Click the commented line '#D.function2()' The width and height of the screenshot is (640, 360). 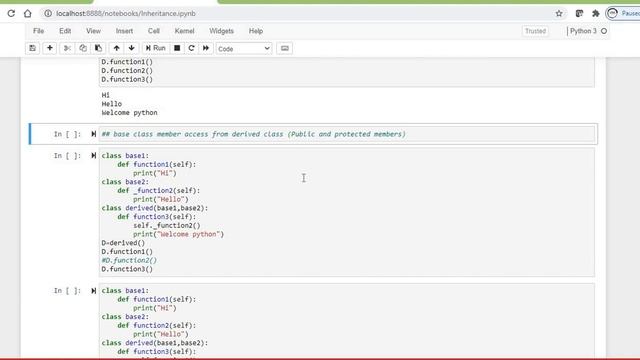point(129,260)
